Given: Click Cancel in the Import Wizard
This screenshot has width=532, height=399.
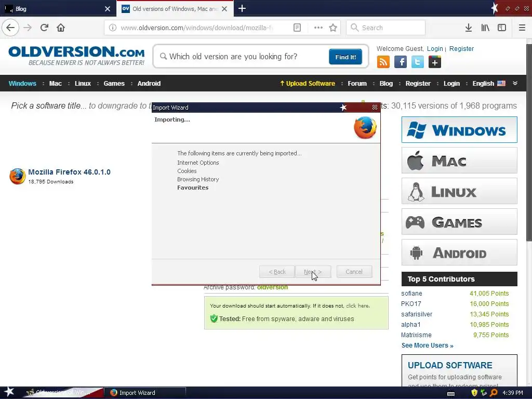Looking at the screenshot, I should click(354, 272).
